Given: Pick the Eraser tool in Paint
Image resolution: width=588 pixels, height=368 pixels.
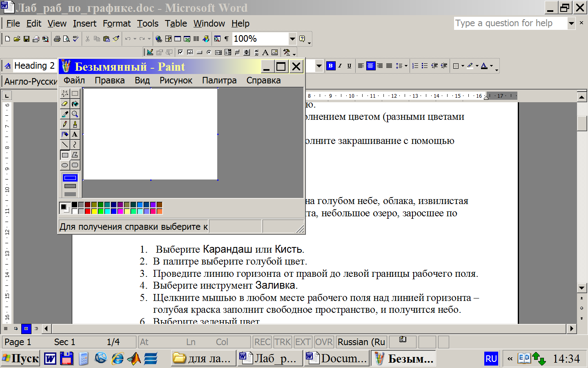Looking at the screenshot, I should pos(65,104).
